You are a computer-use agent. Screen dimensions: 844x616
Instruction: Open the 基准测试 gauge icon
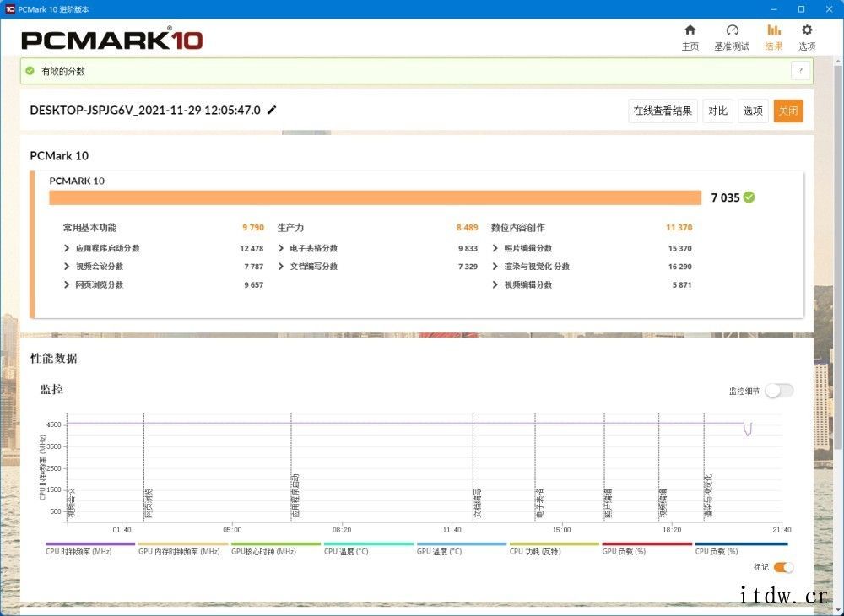point(732,30)
